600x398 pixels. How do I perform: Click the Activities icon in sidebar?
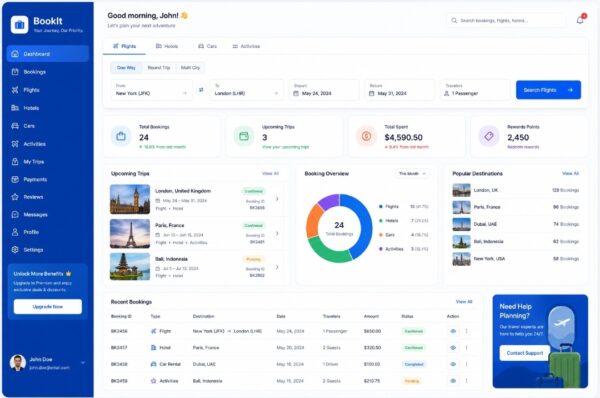click(15, 144)
